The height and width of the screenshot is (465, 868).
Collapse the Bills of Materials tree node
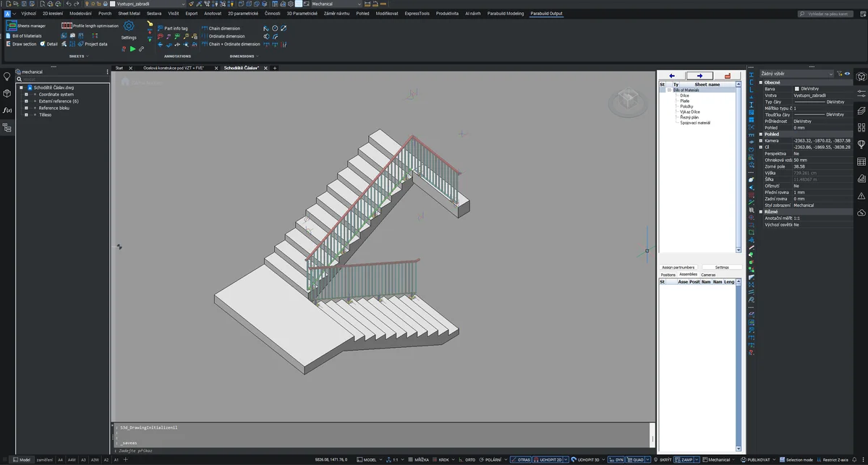[x=670, y=90]
